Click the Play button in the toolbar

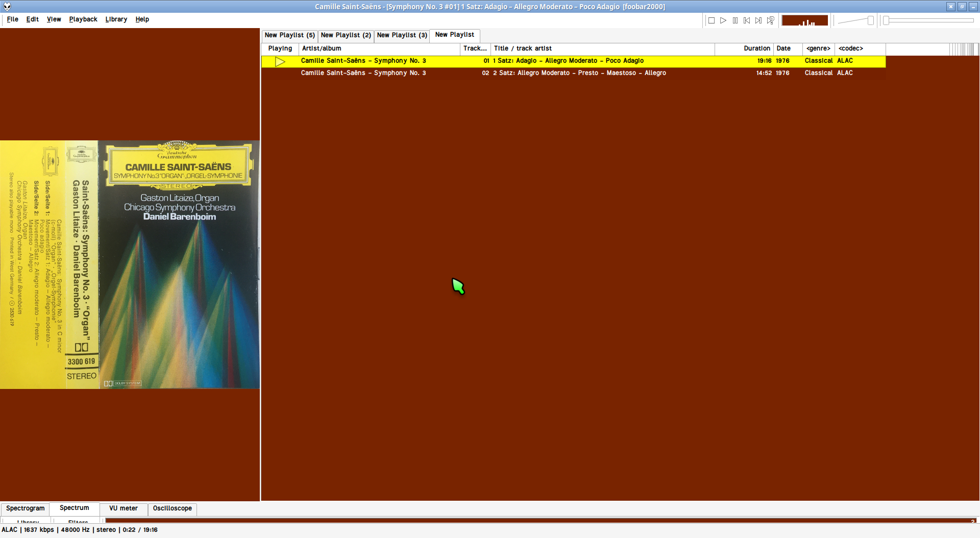click(x=723, y=20)
